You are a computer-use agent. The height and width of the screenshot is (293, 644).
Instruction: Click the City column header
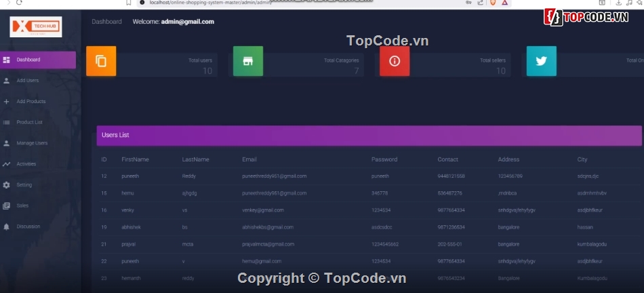tap(582, 159)
